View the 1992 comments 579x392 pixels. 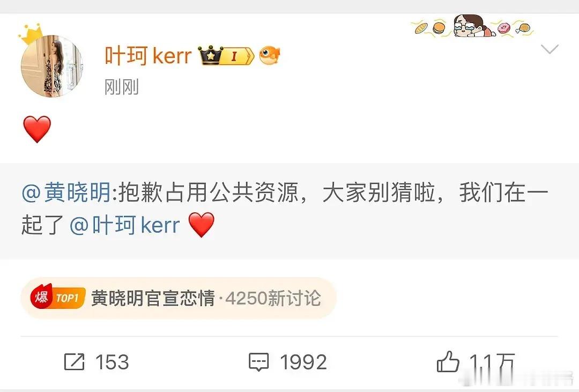[303, 362]
